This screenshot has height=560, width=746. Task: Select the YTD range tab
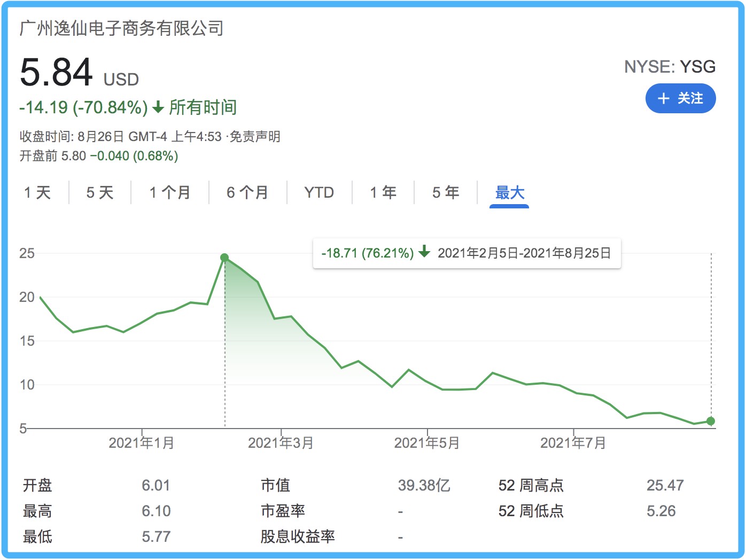319,192
